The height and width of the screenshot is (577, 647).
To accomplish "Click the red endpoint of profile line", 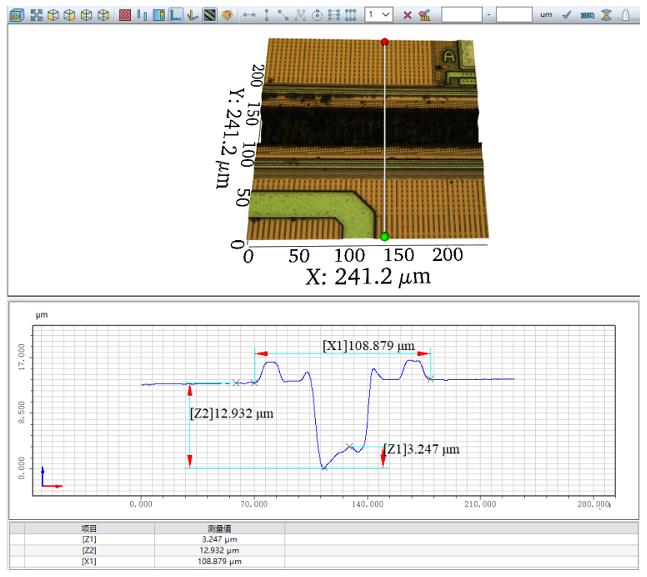I will 385,43.
